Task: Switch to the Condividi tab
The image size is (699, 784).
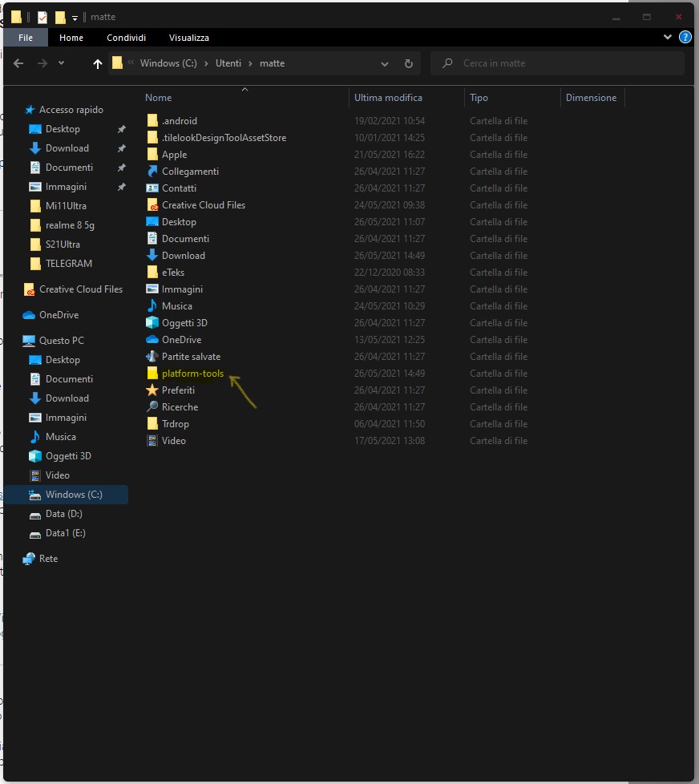Action: pyautogui.click(x=126, y=38)
